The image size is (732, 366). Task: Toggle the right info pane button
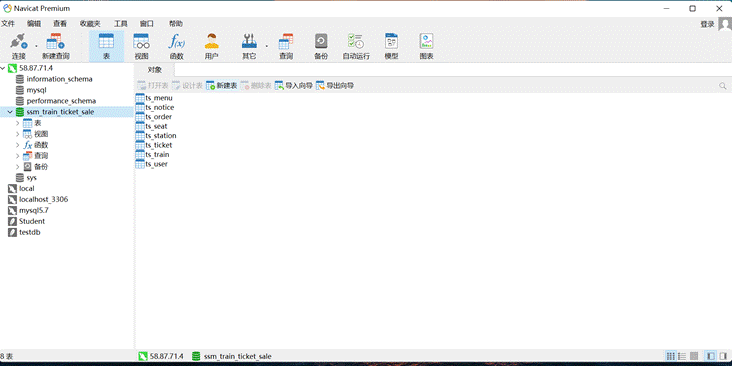[723, 356]
